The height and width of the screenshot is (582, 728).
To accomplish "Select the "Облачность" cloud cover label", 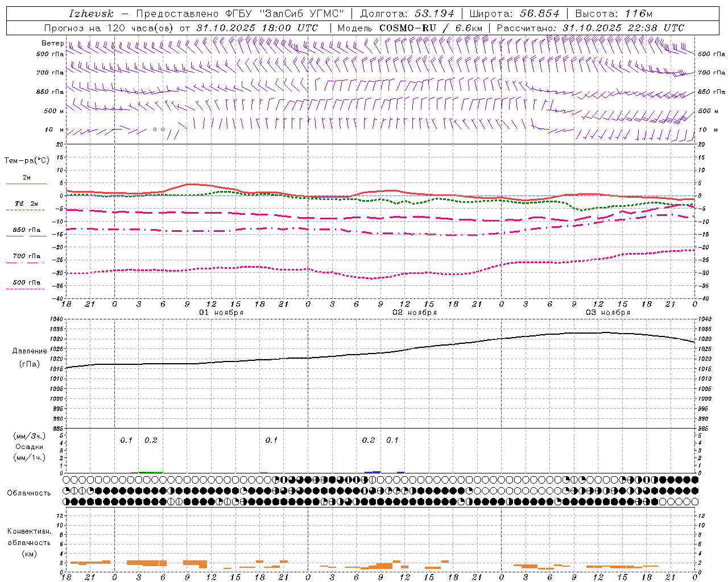I will (29, 493).
